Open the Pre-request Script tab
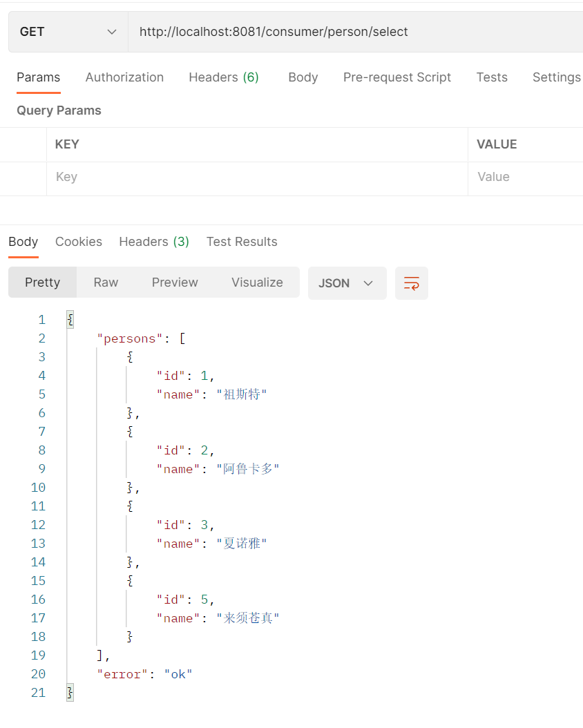583x728 pixels. point(397,77)
